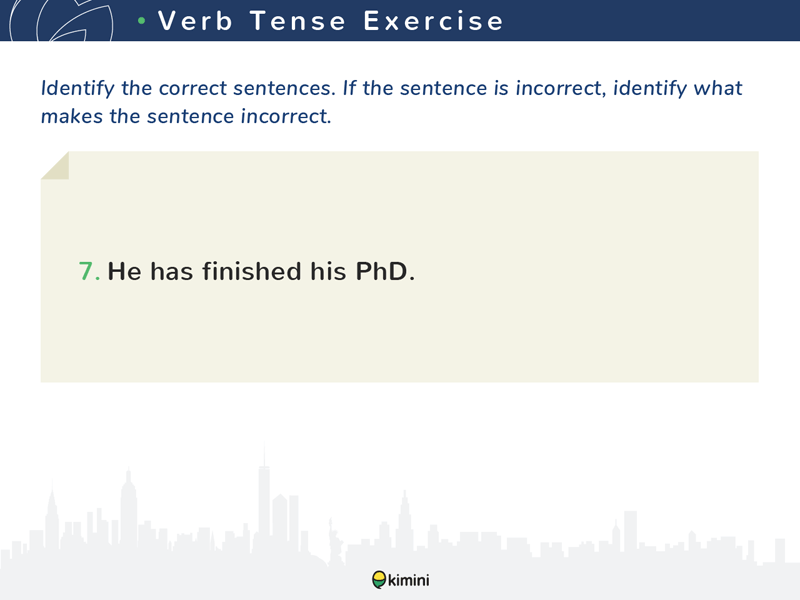Screen dimensions: 800x600
Task: Click the word 'Exercise' in the header
Action: (434, 21)
